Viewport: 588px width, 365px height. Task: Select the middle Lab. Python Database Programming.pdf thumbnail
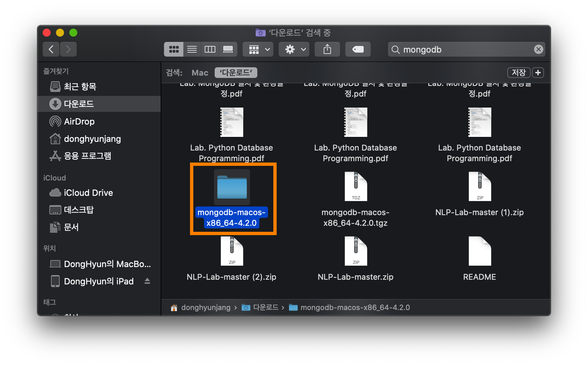[x=356, y=122]
